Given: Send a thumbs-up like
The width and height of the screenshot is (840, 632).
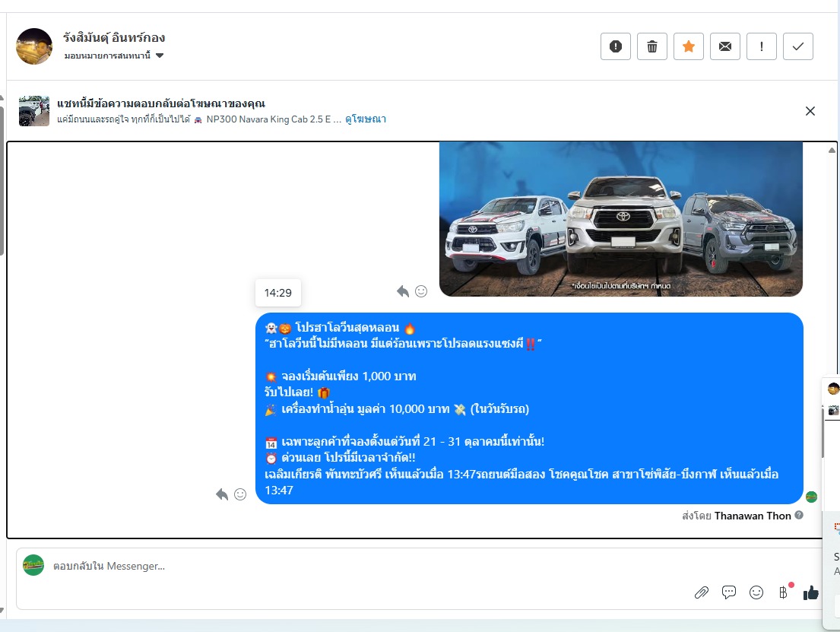Looking at the screenshot, I should (x=811, y=592).
